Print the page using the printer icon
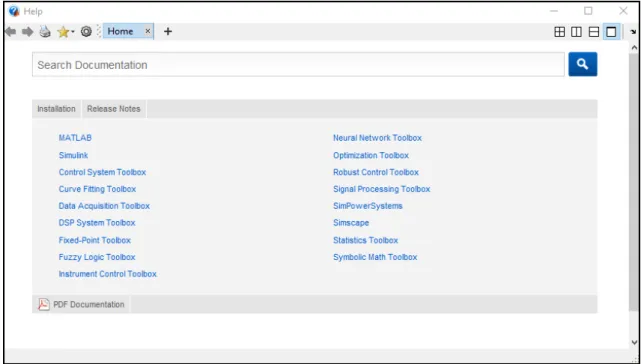 tap(45, 31)
